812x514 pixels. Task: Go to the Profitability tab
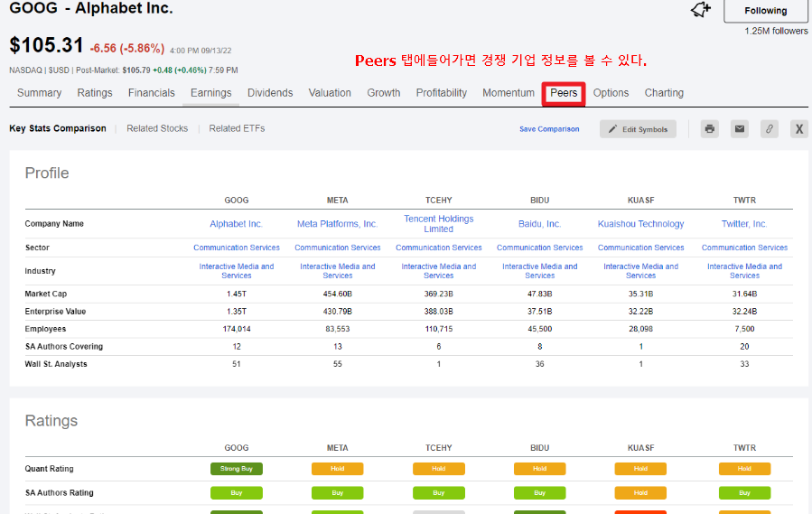tap(441, 93)
